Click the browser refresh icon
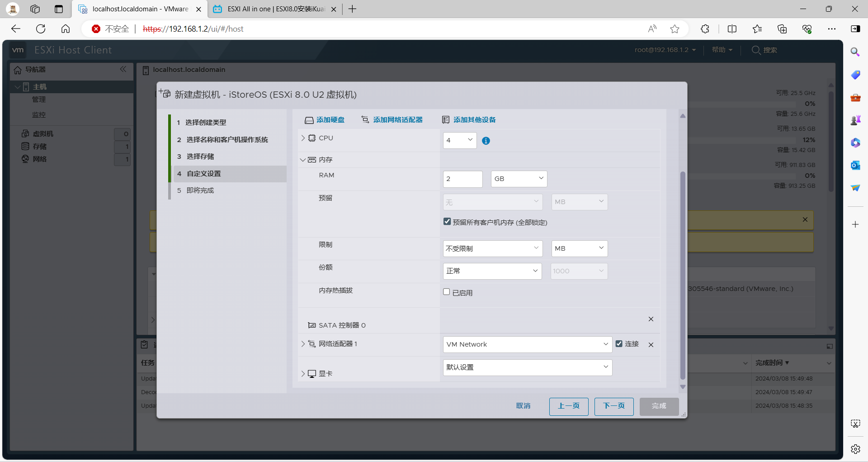 tap(41, 29)
